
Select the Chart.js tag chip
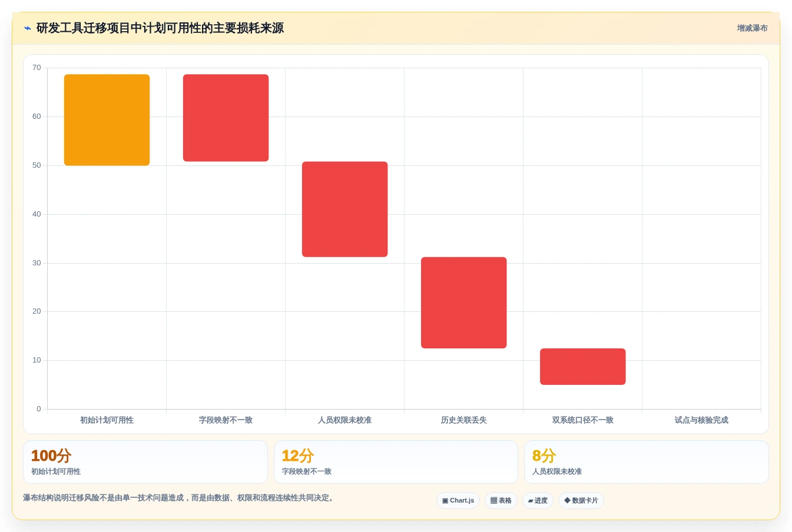tap(458, 500)
